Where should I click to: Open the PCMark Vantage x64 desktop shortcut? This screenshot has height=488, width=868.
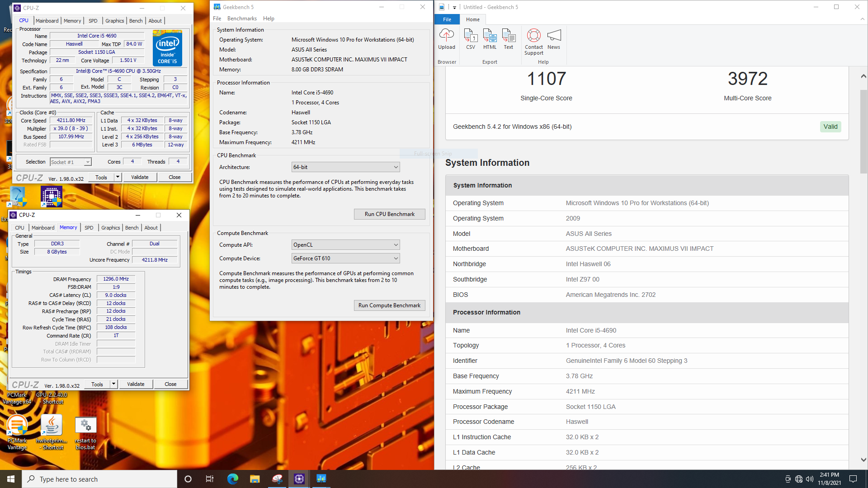[x=17, y=398]
